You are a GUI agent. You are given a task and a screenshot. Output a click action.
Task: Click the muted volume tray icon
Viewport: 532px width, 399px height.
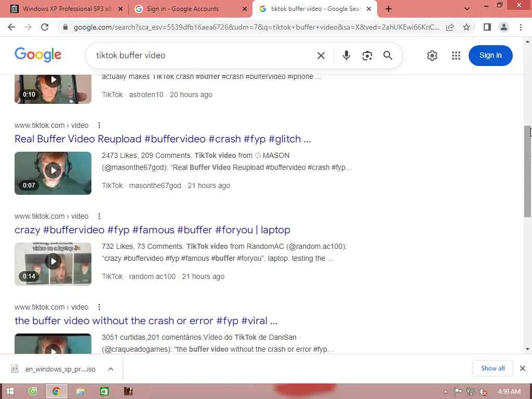(483, 392)
